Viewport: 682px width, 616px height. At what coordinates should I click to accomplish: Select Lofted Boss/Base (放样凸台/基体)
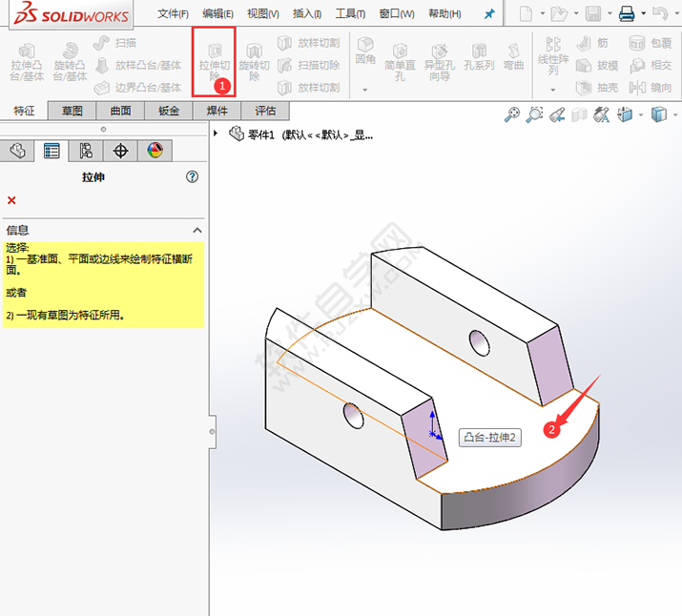(x=137, y=65)
